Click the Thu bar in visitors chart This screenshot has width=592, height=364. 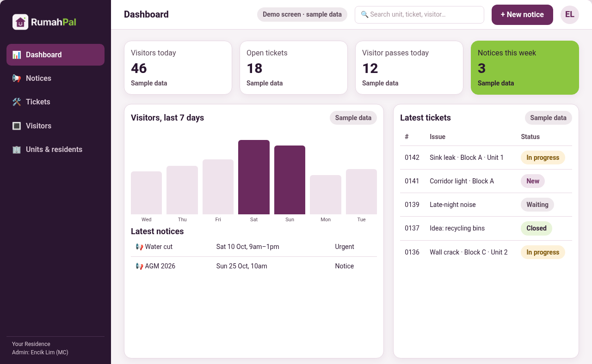pyautogui.click(x=182, y=190)
